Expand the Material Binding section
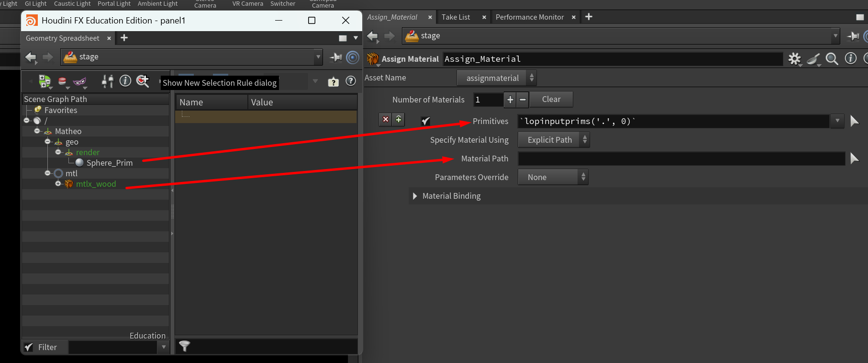Image resolution: width=868 pixels, height=363 pixels. click(415, 196)
